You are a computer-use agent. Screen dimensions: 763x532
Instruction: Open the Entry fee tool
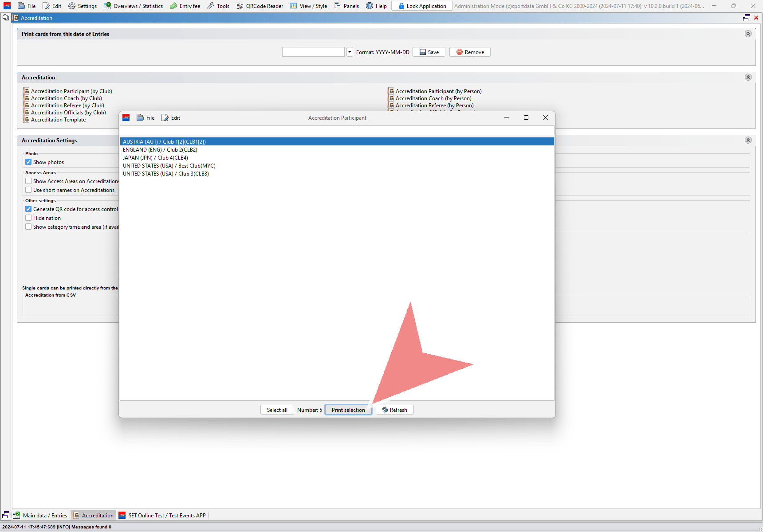(x=185, y=6)
